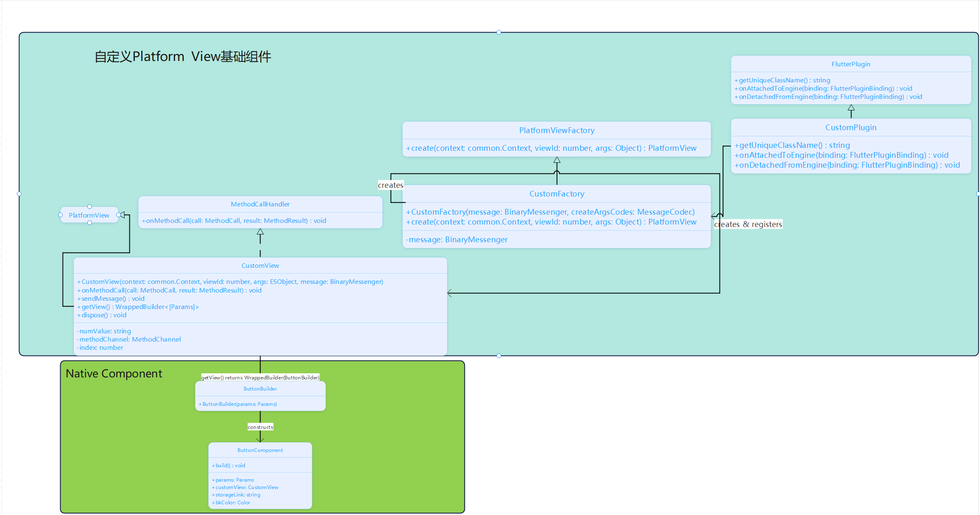Click bottom-center handle of the teal container
The width and height of the screenshot is (980, 515).
(499, 356)
